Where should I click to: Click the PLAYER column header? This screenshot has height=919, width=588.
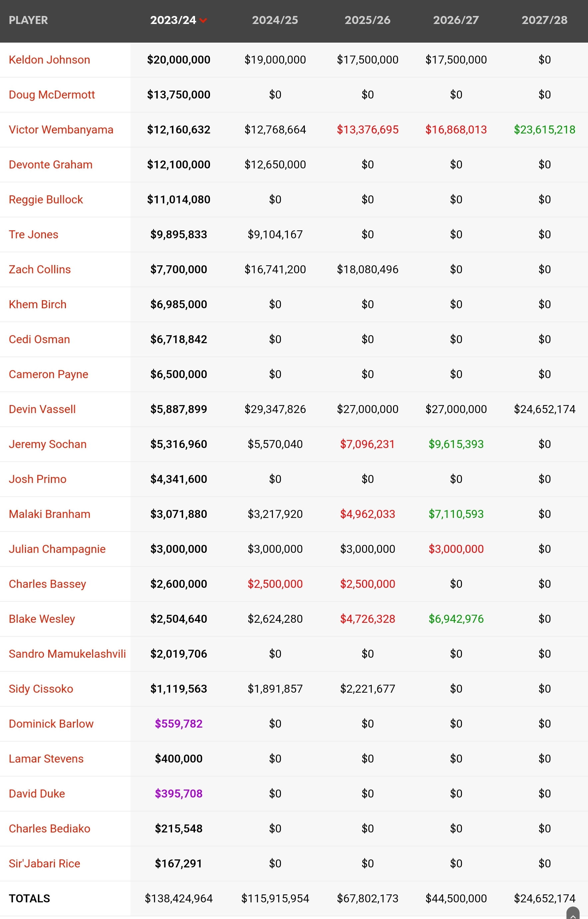coord(28,20)
